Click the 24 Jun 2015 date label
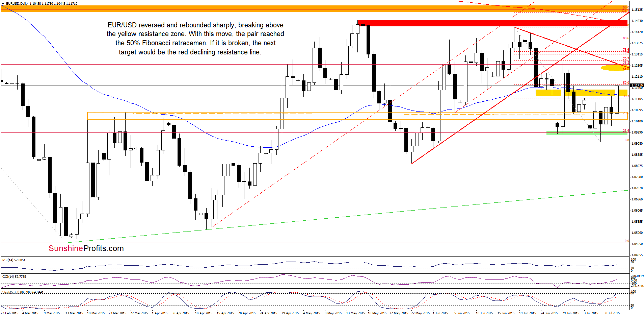This screenshot has height=316, width=644. (549, 313)
